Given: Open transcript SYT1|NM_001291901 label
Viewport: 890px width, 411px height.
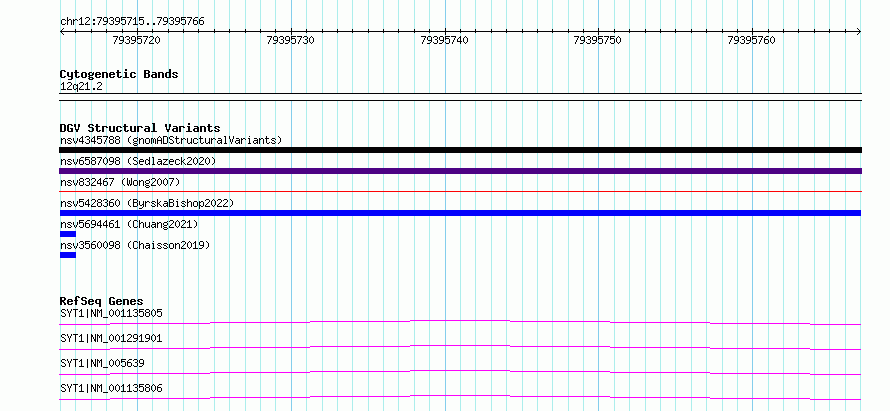Looking at the screenshot, I should pos(111,338).
